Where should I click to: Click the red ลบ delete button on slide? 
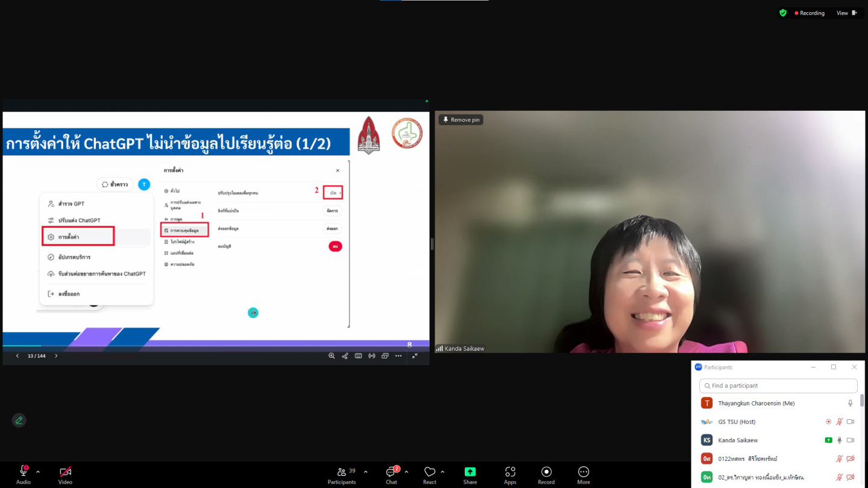pos(335,246)
